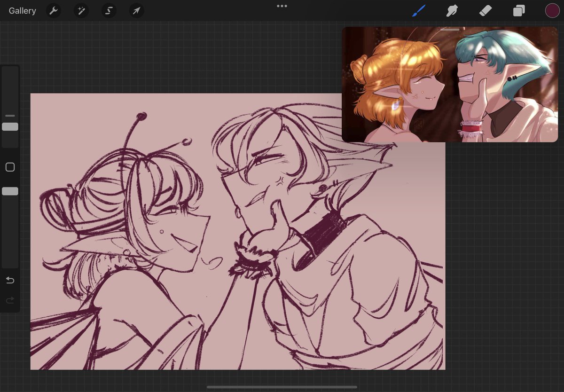
Task: Tap the sketch canvas artwork
Action: coord(238,231)
